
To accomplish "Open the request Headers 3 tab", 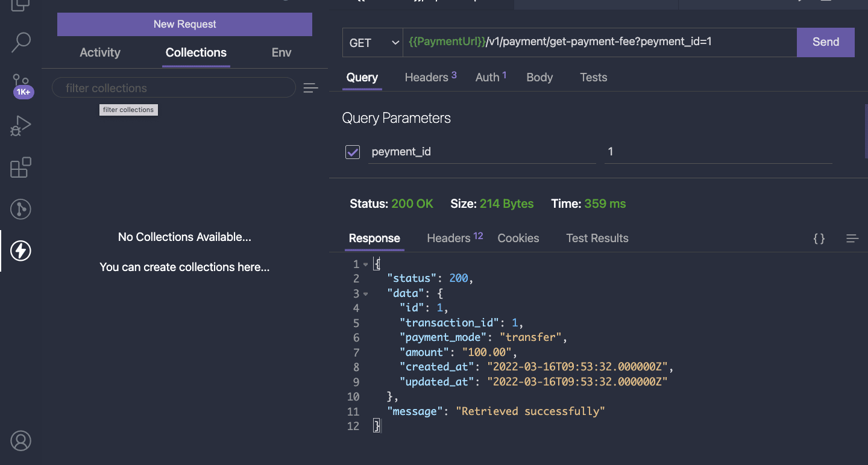I will pyautogui.click(x=430, y=77).
